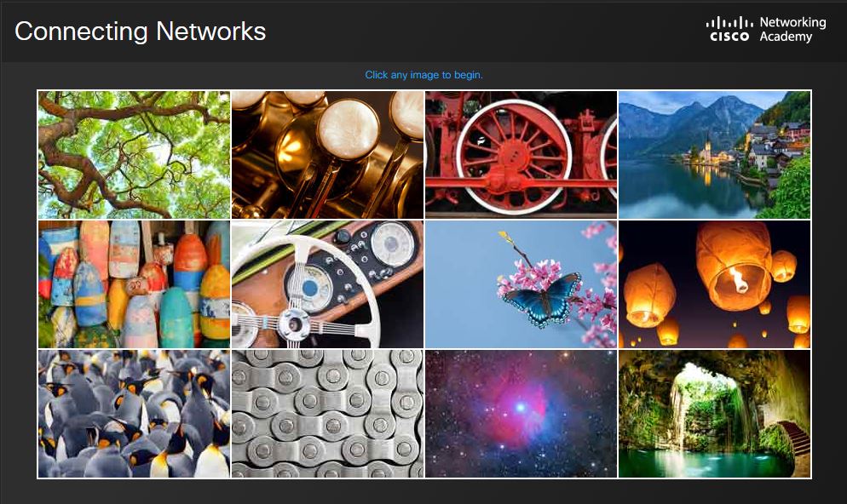Click the large orange lantern with flame
The image size is (847, 504).
click(x=735, y=266)
